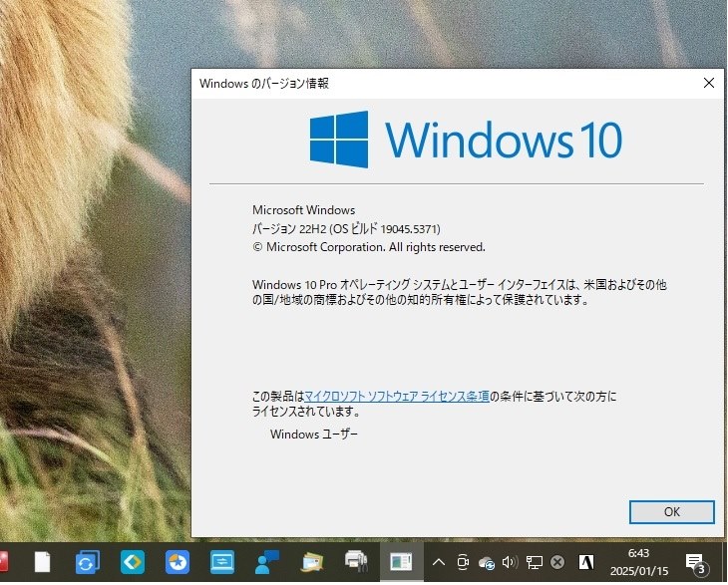Open the blue sync arrows taskbar app
The width and height of the screenshot is (728, 585).
pos(88,562)
